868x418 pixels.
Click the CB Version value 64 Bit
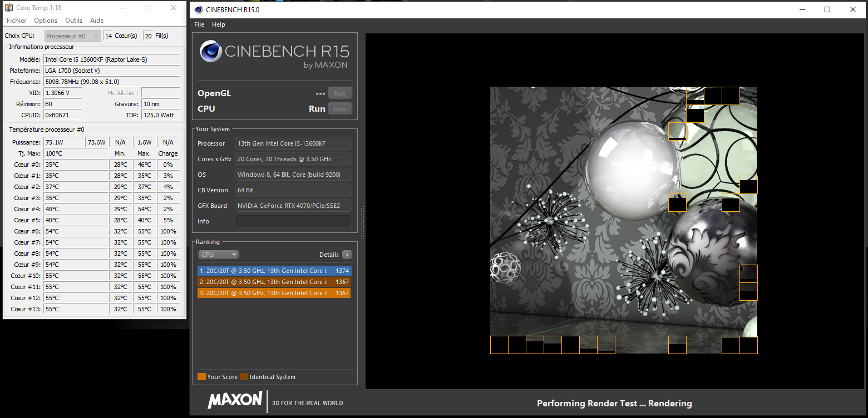[x=293, y=190]
